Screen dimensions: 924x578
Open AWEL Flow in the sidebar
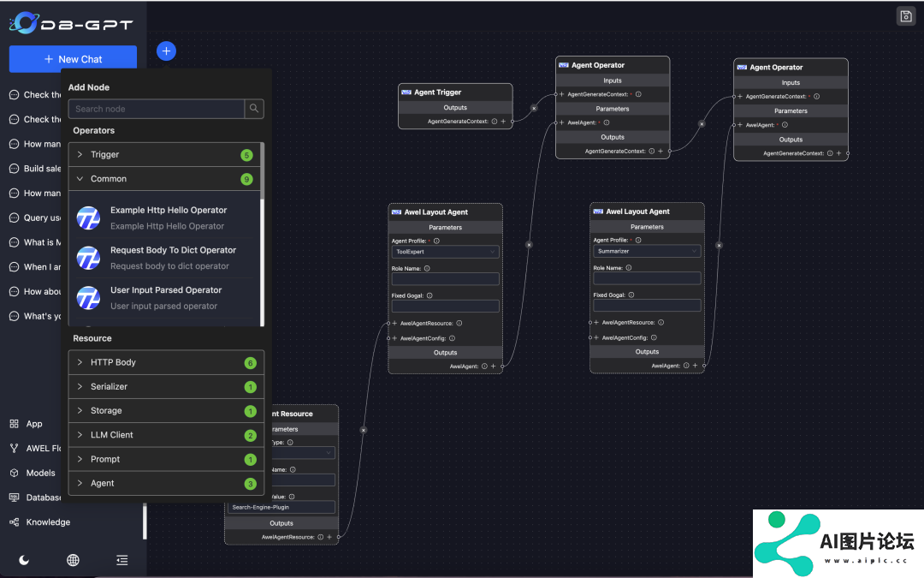coord(35,448)
